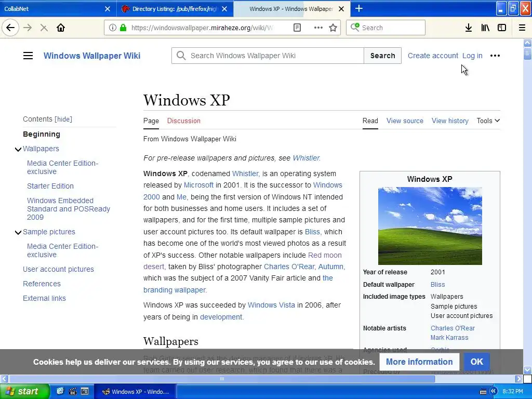Open wiki personal tools three-dot menu
This screenshot has width=532, height=399.
pyautogui.click(x=495, y=56)
